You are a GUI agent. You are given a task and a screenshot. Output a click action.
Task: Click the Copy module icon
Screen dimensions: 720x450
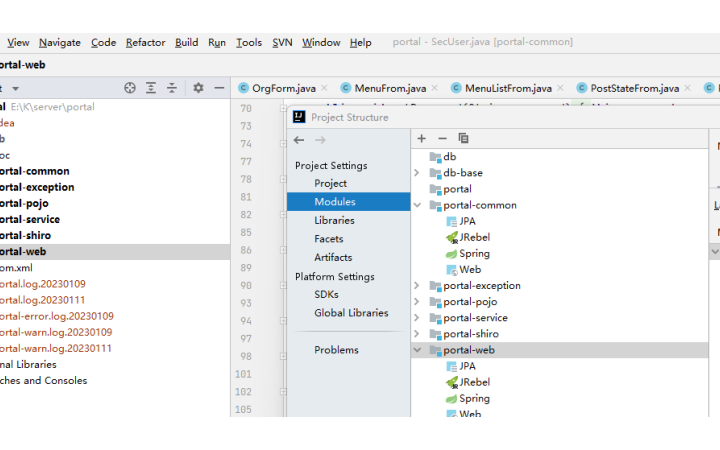coord(463,138)
